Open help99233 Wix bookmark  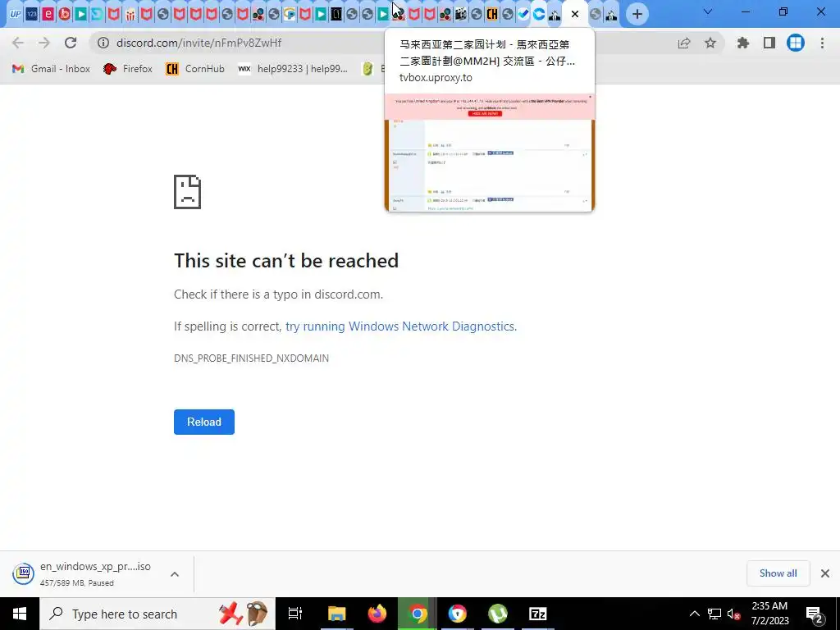click(x=293, y=69)
